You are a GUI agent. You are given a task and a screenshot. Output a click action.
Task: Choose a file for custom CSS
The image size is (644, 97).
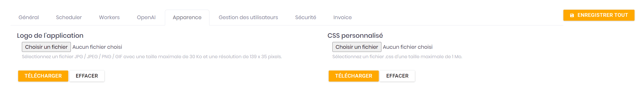click(x=357, y=47)
